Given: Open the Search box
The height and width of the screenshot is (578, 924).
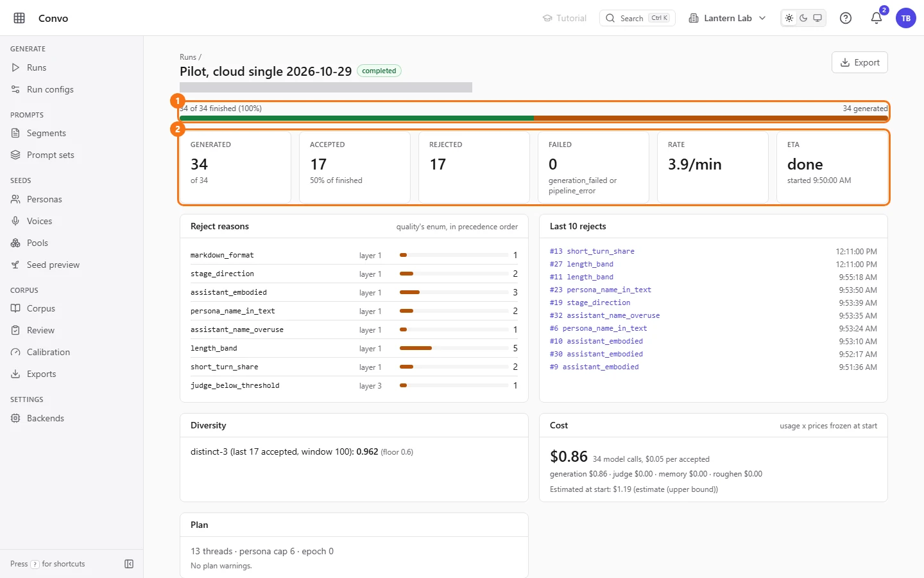Looking at the screenshot, I should click(x=637, y=18).
